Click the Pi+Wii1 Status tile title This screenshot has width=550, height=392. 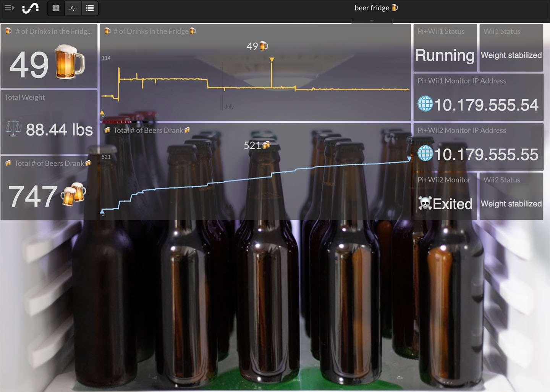click(x=441, y=31)
